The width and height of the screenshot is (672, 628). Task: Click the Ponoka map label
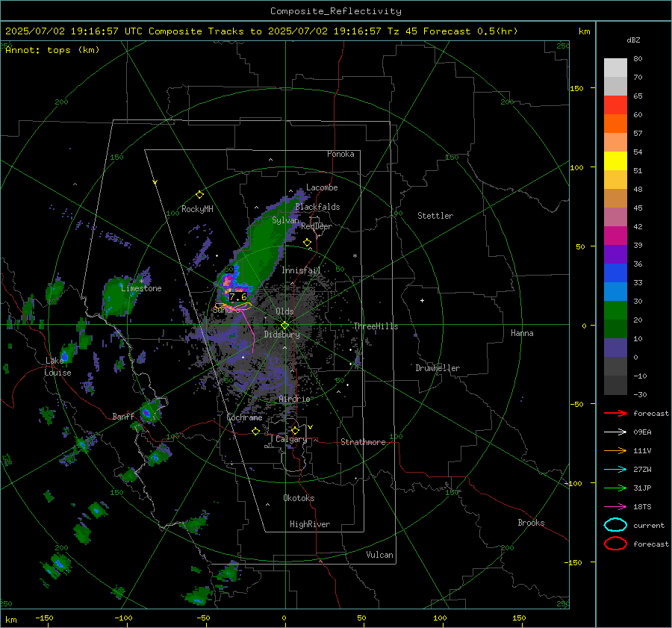coord(340,154)
